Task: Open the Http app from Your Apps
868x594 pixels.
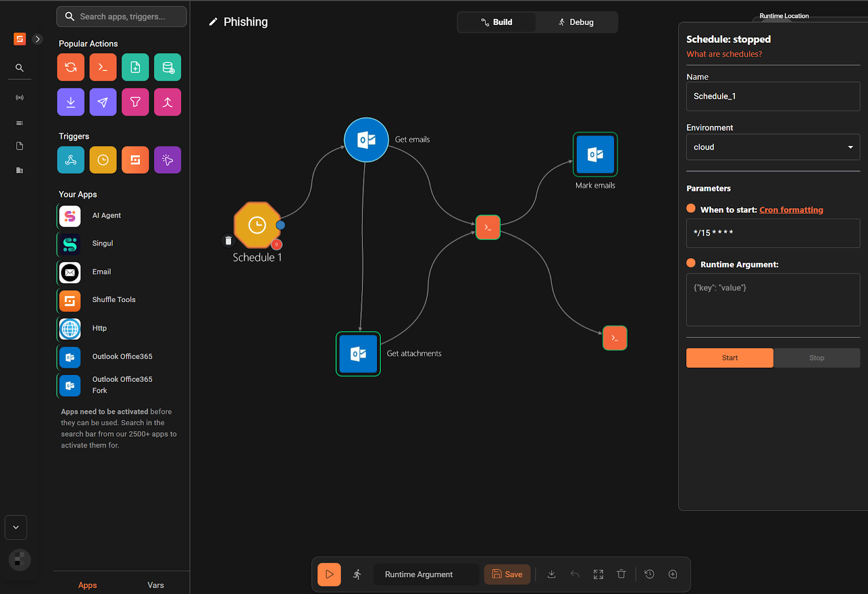Action: point(69,328)
